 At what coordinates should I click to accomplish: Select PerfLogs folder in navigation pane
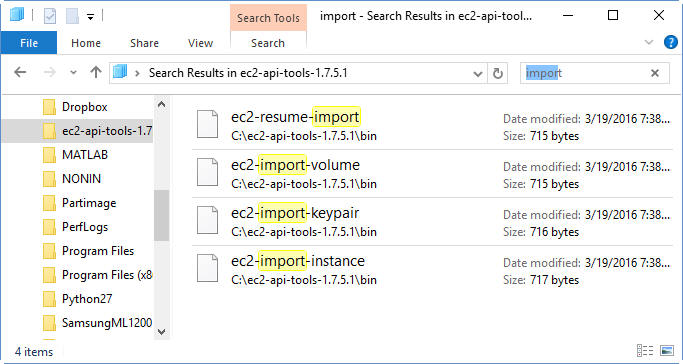tap(85, 227)
